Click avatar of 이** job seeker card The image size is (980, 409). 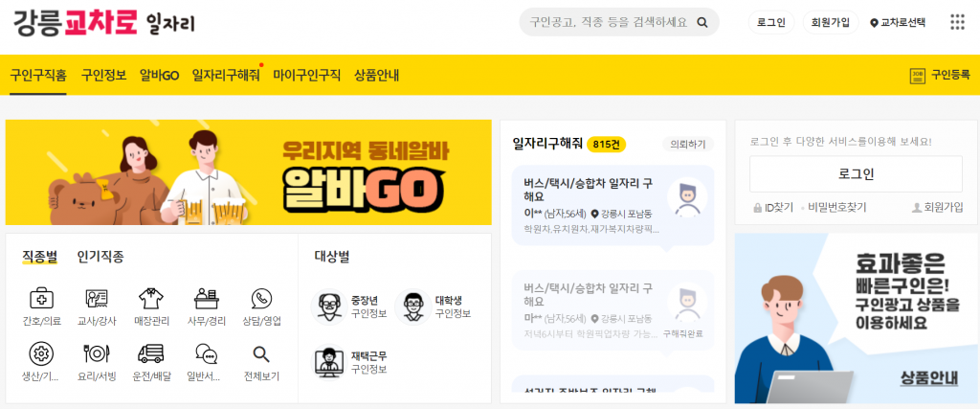coord(687,197)
